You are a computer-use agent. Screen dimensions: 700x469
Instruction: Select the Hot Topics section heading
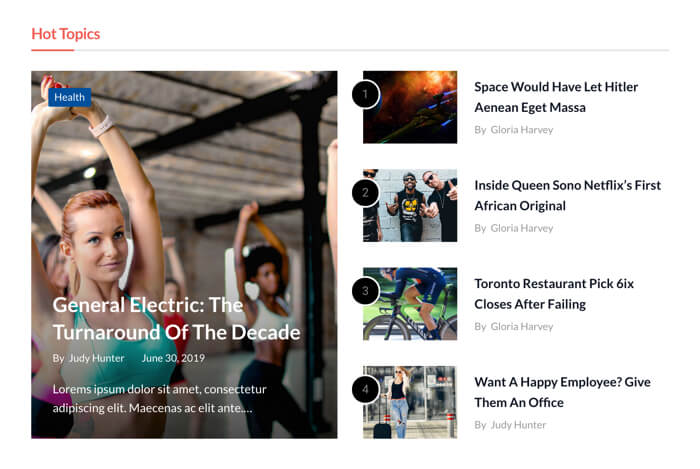[x=66, y=34]
